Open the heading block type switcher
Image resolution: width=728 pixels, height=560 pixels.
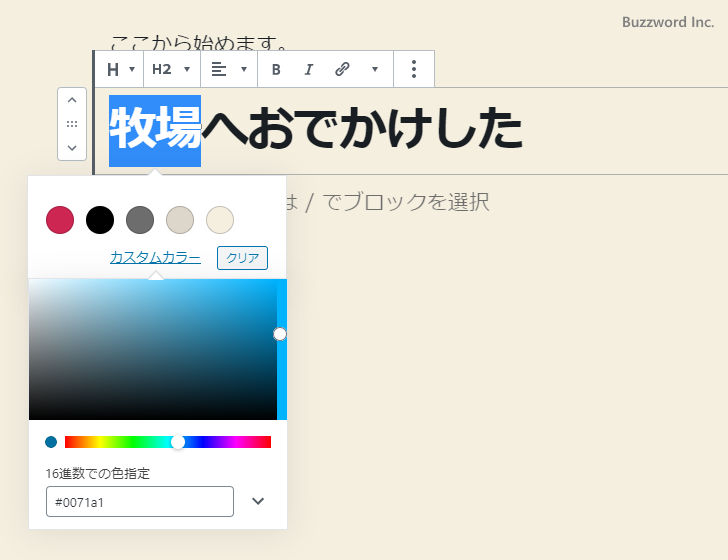pos(120,69)
